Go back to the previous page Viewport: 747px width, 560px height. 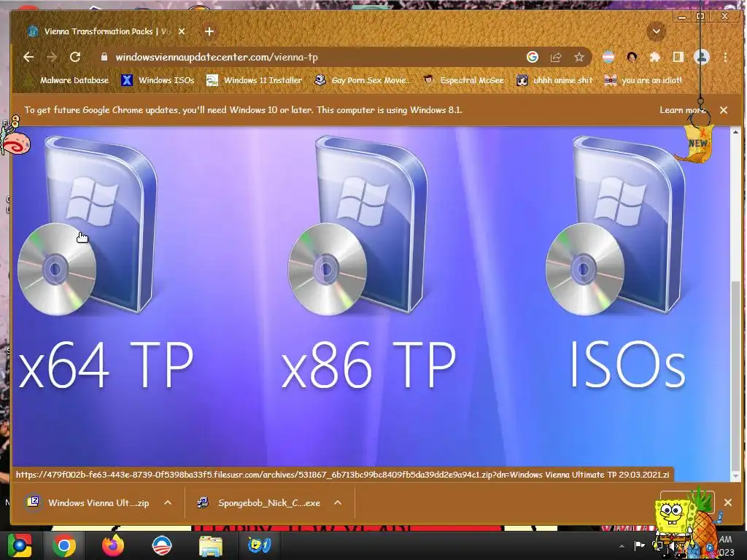[x=28, y=57]
